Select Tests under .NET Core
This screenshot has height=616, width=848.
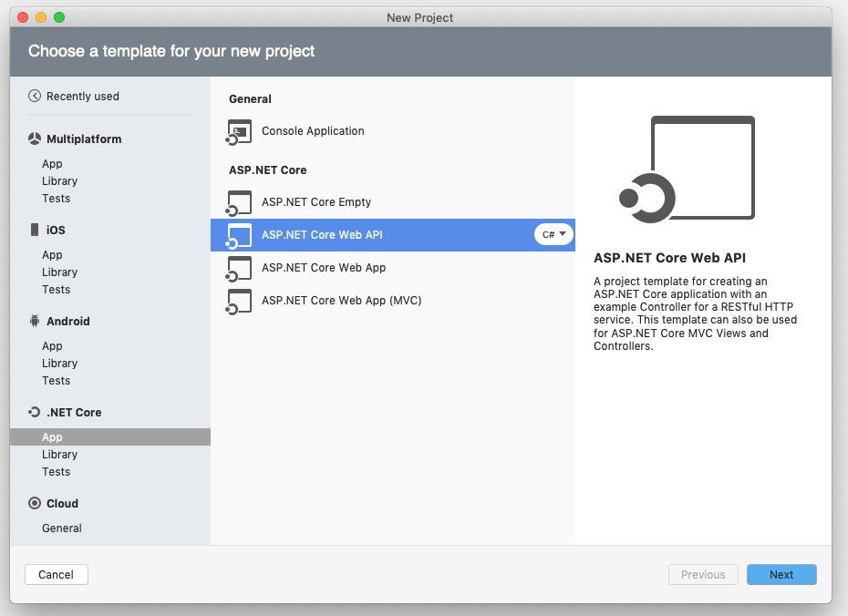pyautogui.click(x=57, y=472)
